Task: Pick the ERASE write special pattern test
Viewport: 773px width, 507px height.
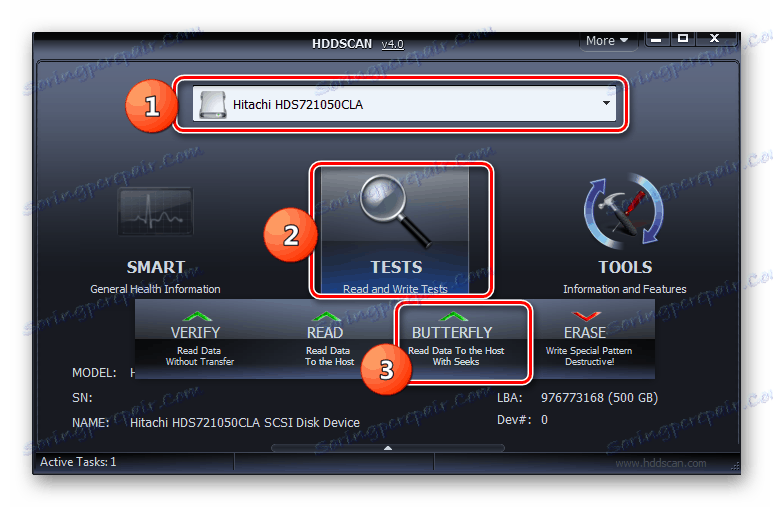Action: [x=589, y=340]
